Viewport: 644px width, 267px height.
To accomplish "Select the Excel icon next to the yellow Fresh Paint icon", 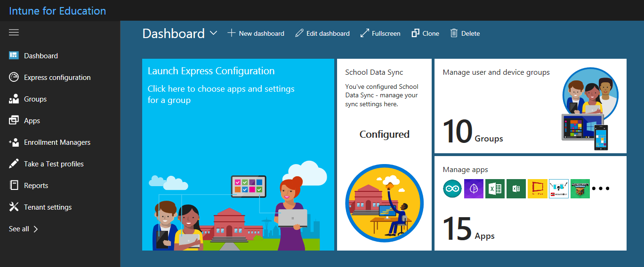I will (x=516, y=188).
